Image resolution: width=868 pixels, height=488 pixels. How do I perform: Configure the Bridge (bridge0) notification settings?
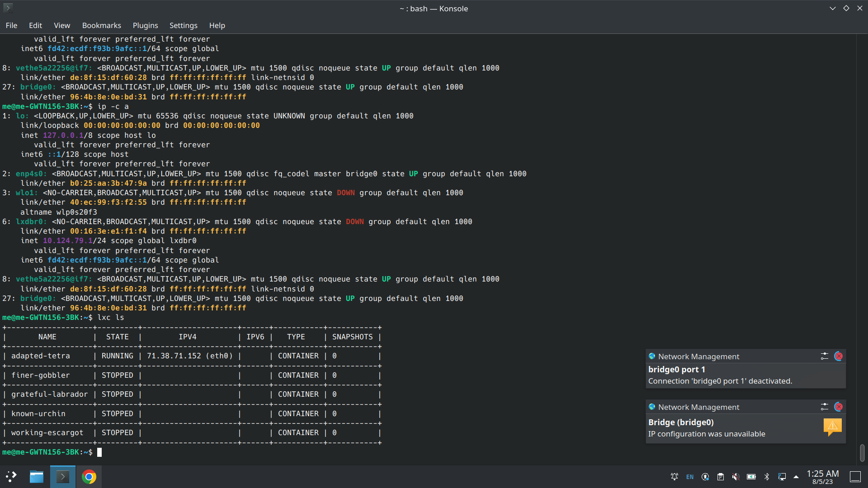point(824,407)
